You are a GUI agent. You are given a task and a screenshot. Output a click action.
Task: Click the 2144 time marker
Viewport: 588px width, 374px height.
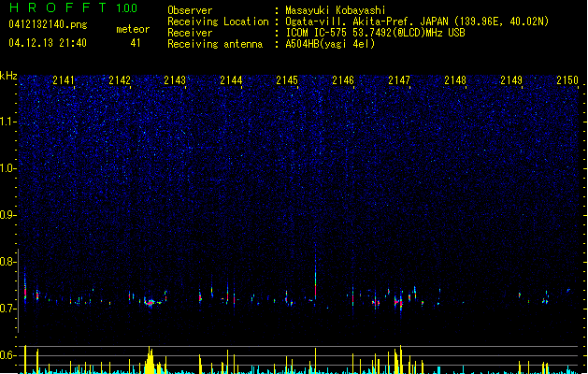pyautogui.click(x=231, y=80)
